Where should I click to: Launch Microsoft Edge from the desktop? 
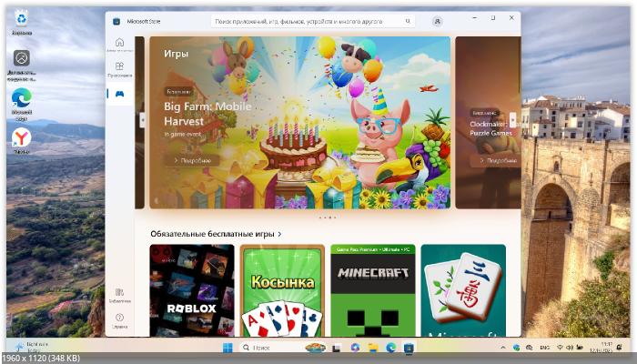(x=21, y=99)
